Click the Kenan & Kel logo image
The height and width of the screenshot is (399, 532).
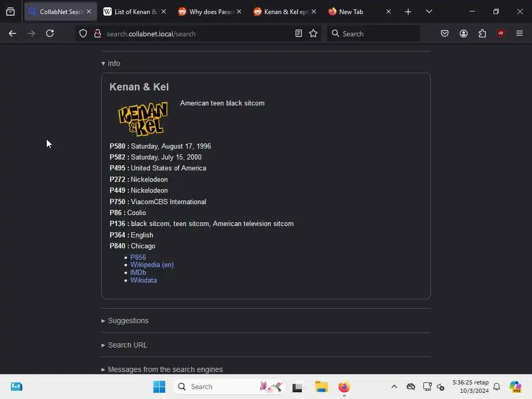coord(143,119)
